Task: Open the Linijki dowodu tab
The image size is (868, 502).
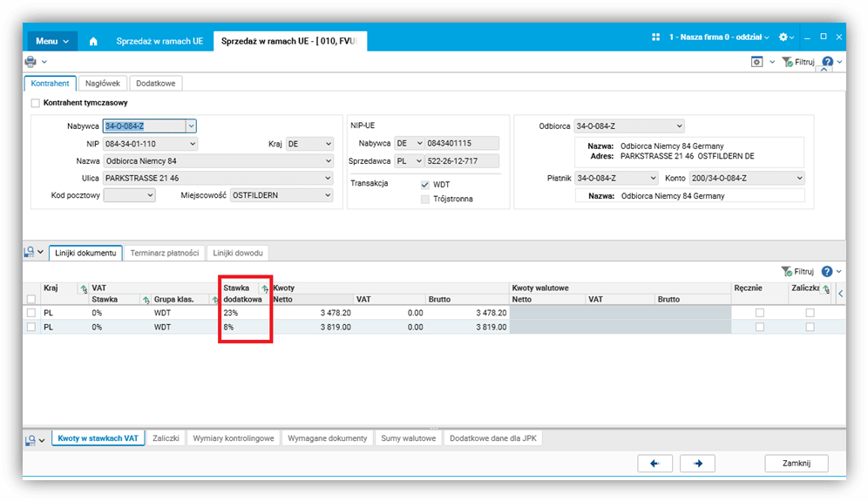Action: point(238,253)
